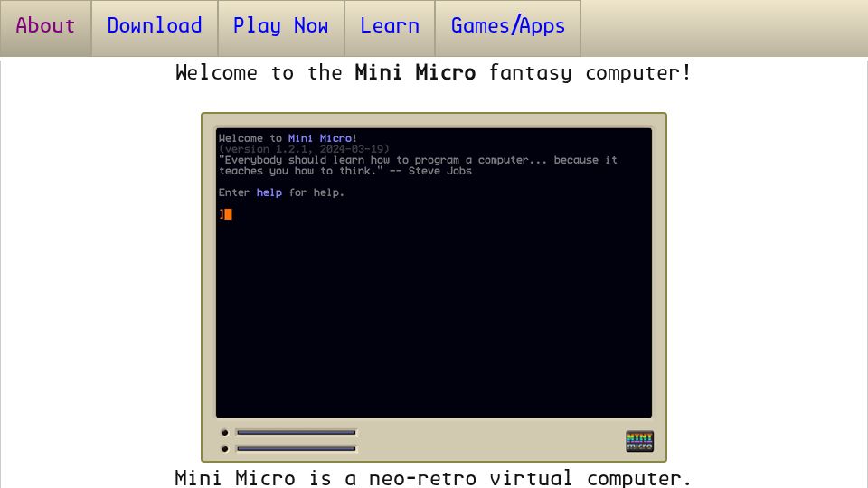868x488 pixels.
Task: Click the orange cursor at the prompt
Action: [228, 214]
